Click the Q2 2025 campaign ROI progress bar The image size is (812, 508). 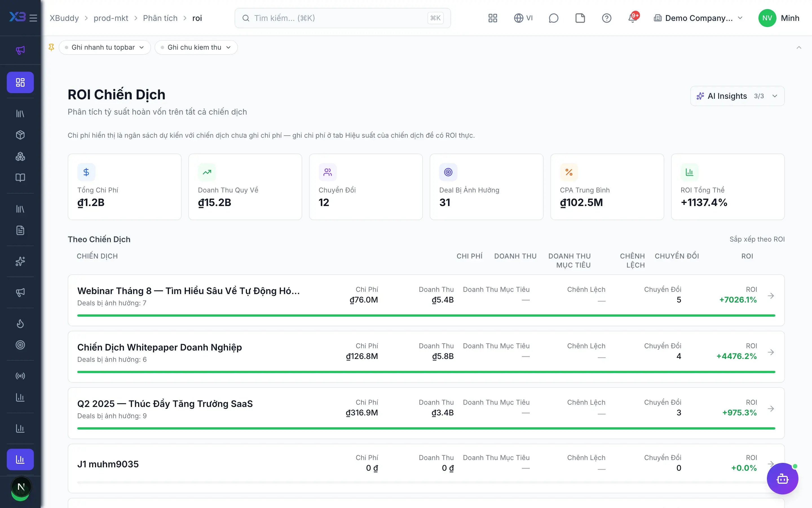pyautogui.click(x=426, y=428)
